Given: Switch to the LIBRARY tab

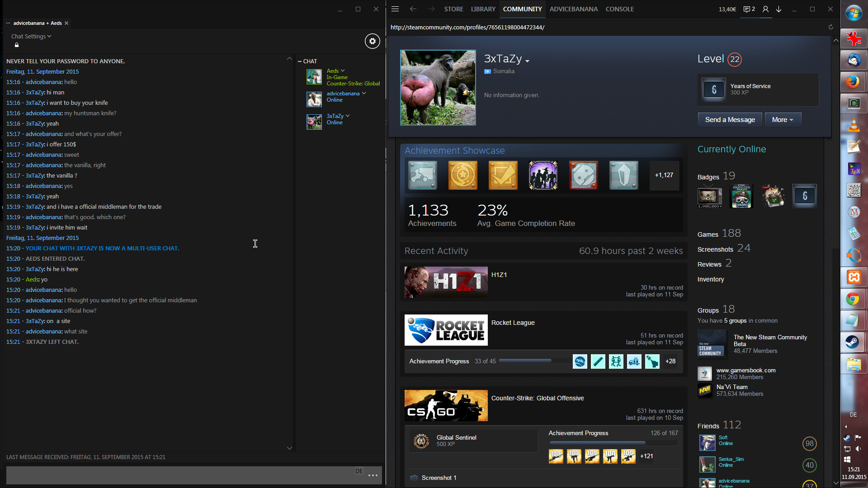Looking at the screenshot, I should click(483, 9).
